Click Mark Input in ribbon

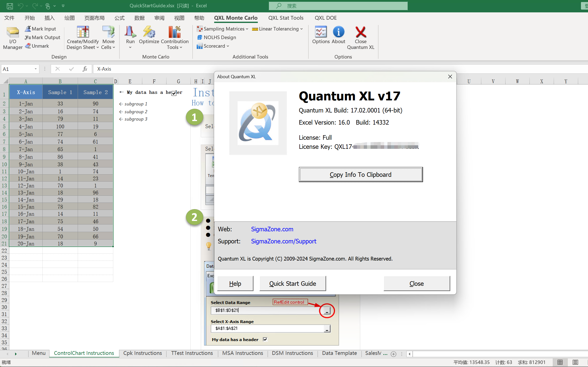[x=40, y=29]
